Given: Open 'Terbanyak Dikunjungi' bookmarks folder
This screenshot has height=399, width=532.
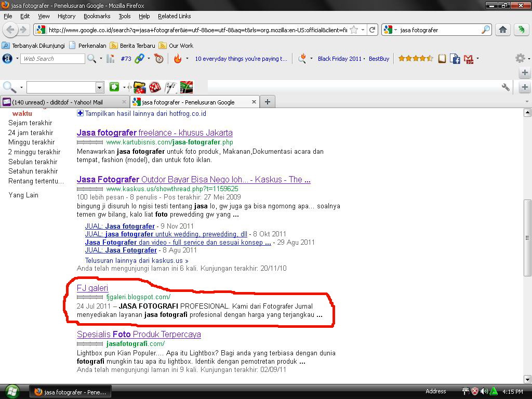Looking at the screenshot, I should tap(33, 46).
